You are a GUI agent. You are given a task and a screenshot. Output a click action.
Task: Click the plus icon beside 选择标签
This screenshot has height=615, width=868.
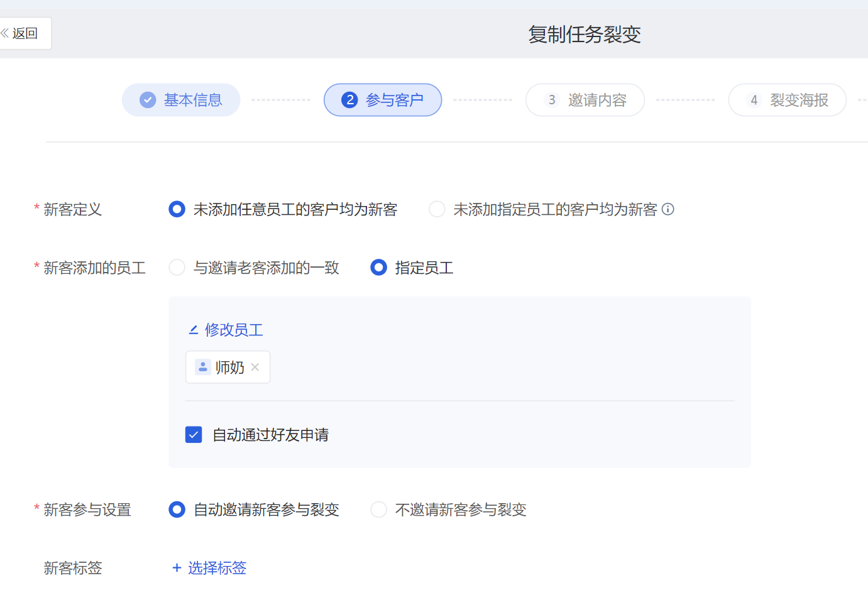click(x=177, y=568)
